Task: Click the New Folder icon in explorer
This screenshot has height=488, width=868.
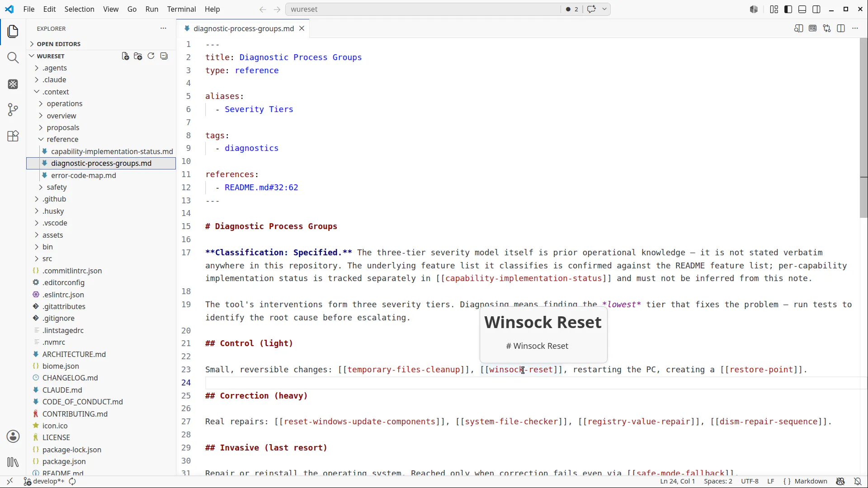Action: (138, 56)
